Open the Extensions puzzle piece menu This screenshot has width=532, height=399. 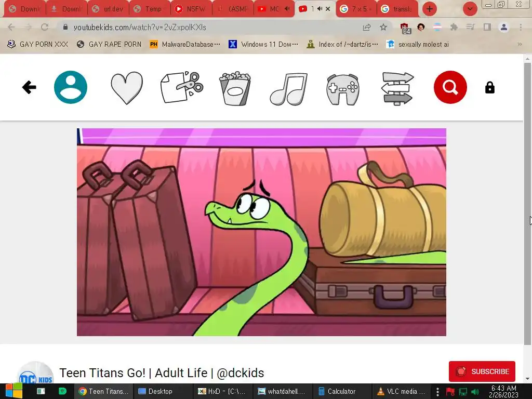454,27
